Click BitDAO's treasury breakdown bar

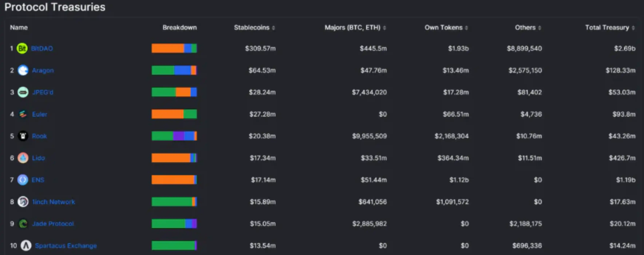click(174, 48)
